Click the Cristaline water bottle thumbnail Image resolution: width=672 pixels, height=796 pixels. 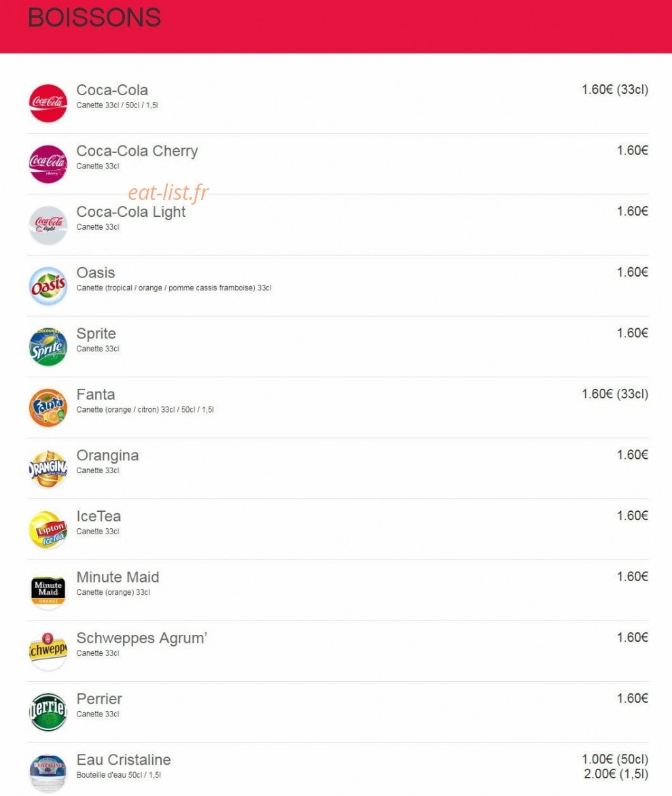coord(48,774)
